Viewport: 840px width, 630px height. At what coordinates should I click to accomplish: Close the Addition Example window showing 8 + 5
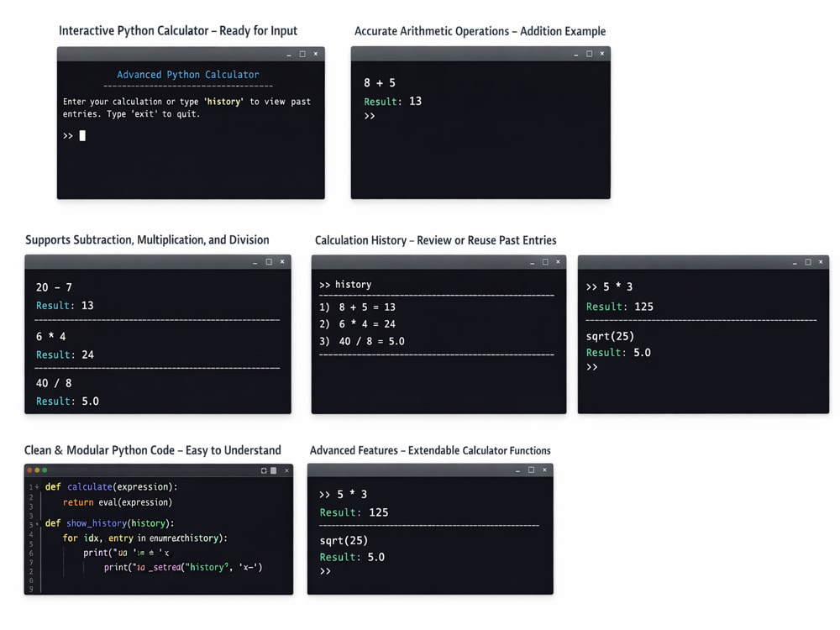click(602, 54)
